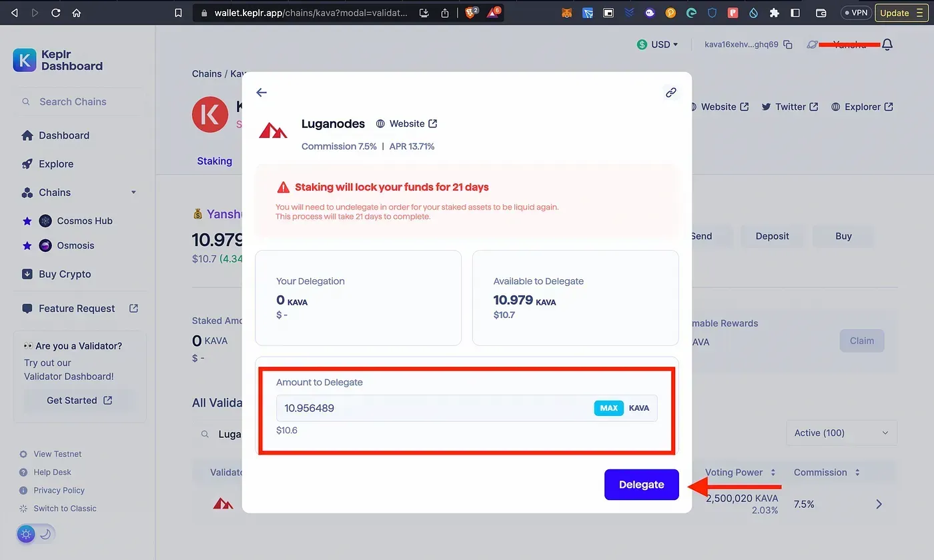The width and height of the screenshot is (934, 560).
Task: Open the Brave Shields lion icon
Action: (471, 13)
